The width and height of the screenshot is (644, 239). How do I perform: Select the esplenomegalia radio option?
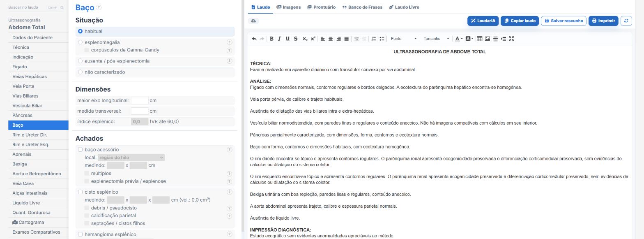(x=80, y=42)
